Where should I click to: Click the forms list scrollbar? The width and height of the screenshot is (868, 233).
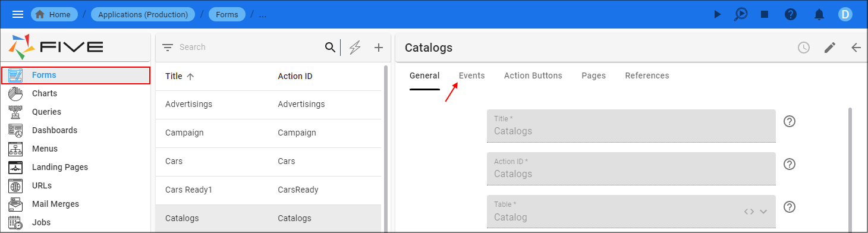coord(385,149)
